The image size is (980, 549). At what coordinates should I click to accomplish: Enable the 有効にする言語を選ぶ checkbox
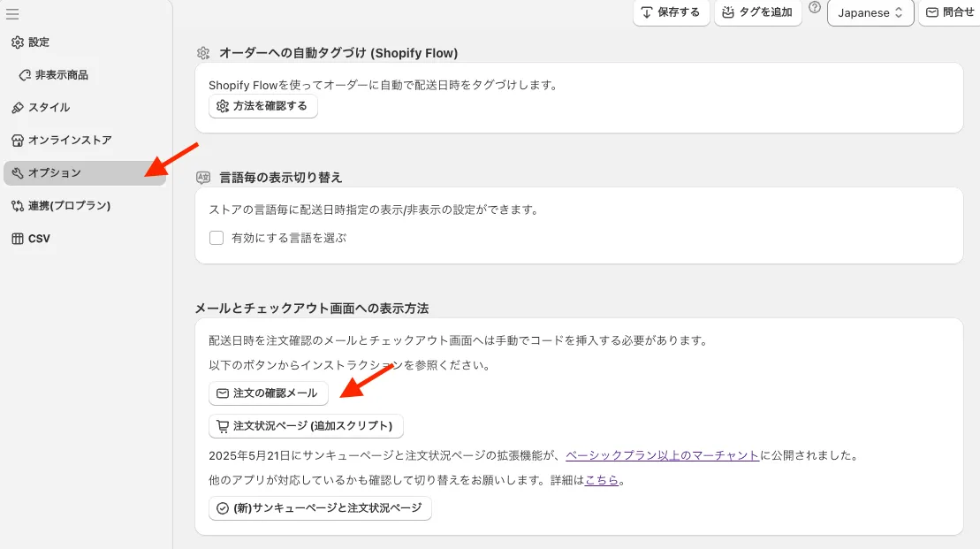tap(217, 238)
